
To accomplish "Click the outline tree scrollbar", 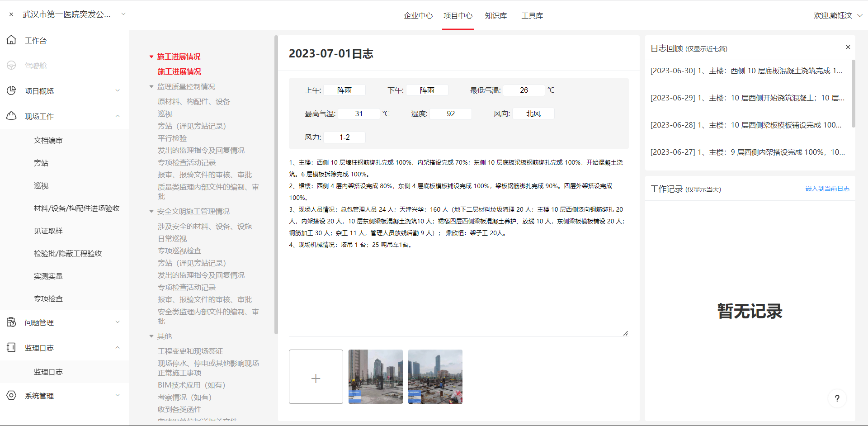I will tap(276, 185).
